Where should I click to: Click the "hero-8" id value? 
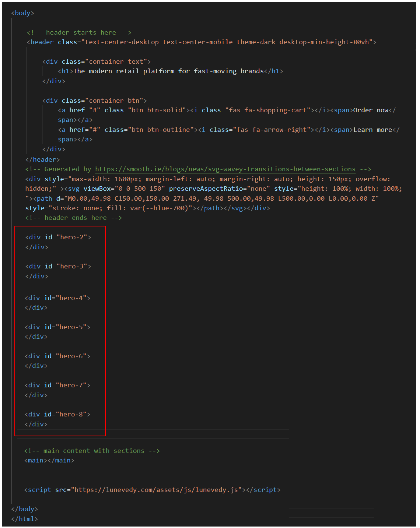click(73, 414)
